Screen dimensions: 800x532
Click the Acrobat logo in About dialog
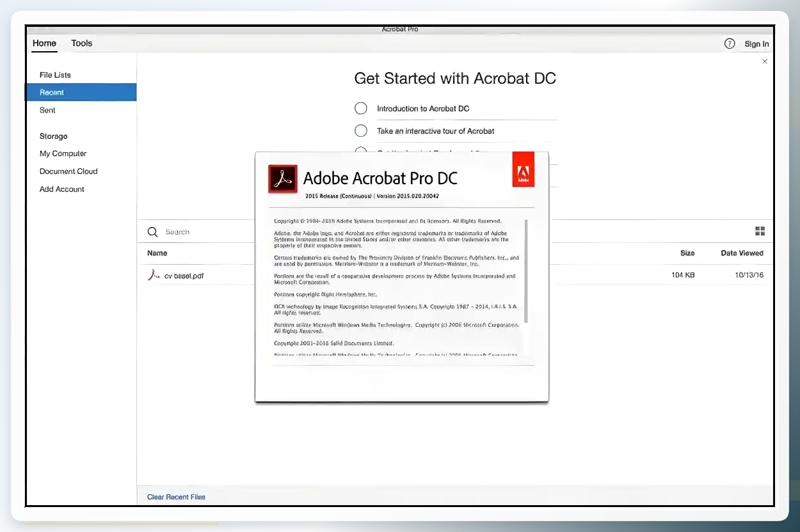[x=283, y=178]
